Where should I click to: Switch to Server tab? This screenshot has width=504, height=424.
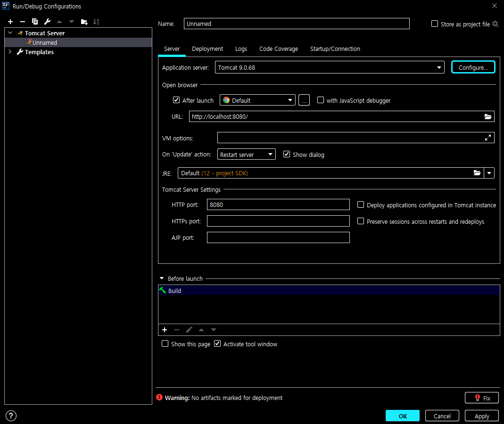point(172,49)
